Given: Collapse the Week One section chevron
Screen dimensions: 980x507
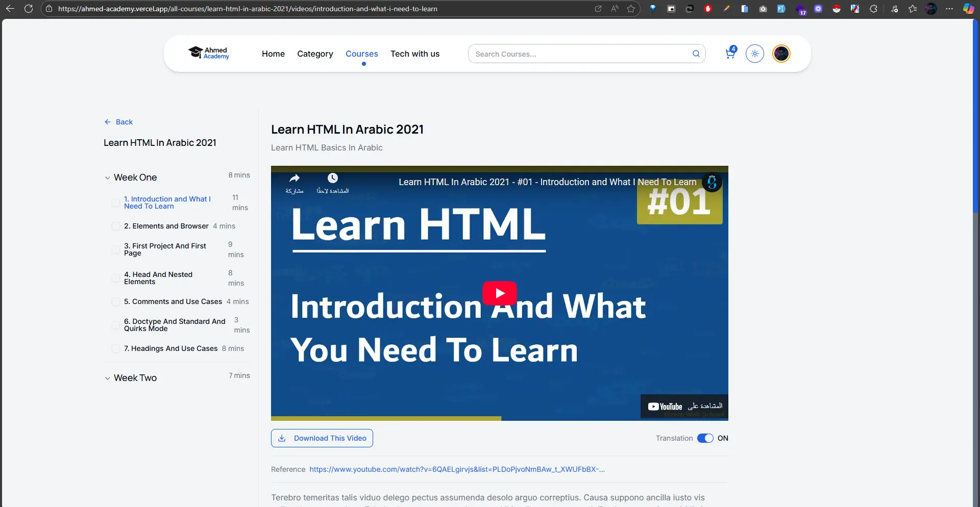Looking at the screenshot, I should pos(108,178).
